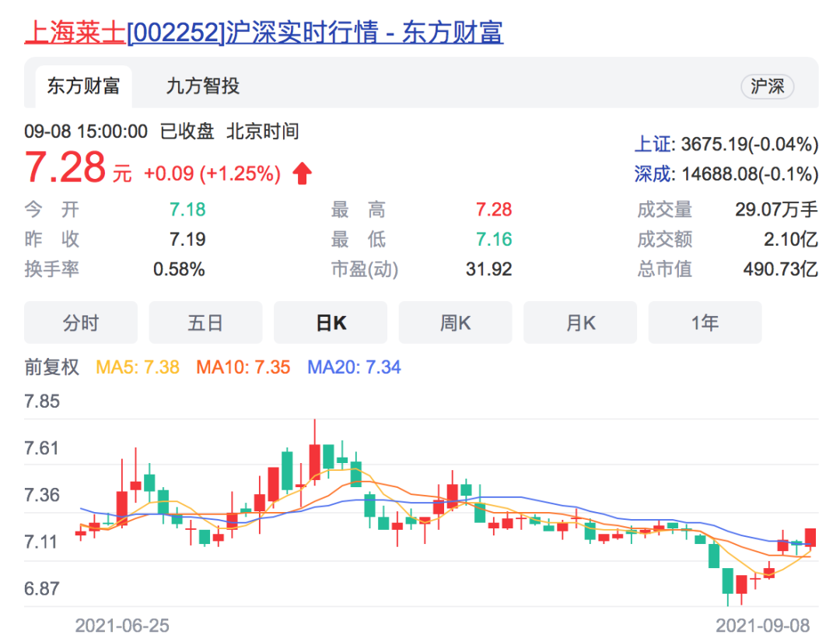Click the MA5 moving average label
The width and height of the screenshot is (840, 642).
coord(138,367)
